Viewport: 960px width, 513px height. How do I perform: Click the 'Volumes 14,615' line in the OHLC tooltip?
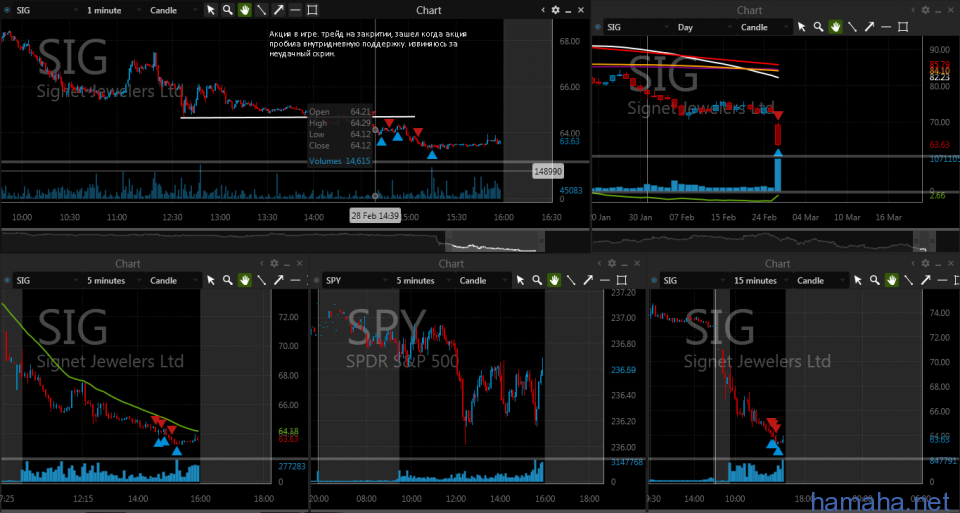pyautogui.click(x=339, y=161)
